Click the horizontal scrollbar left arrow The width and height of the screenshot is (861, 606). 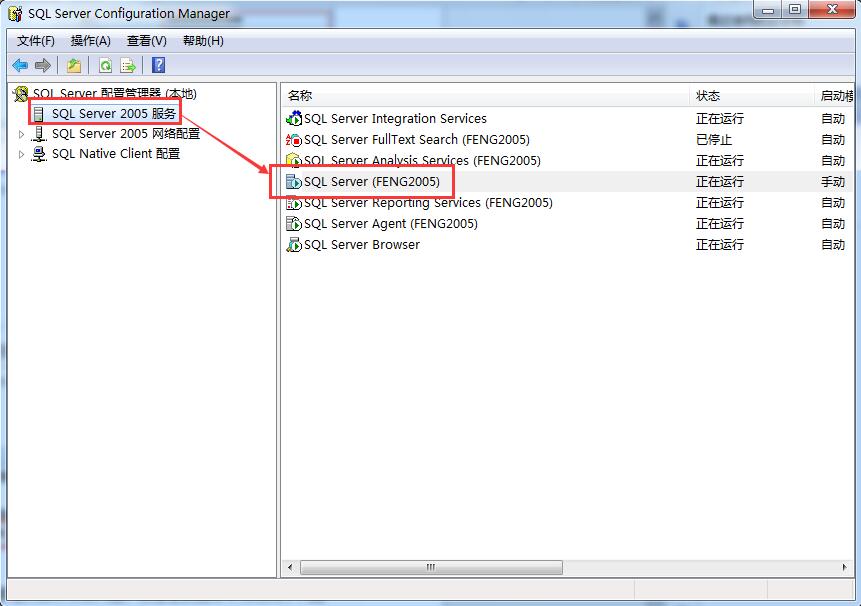[x=290, y=567]
